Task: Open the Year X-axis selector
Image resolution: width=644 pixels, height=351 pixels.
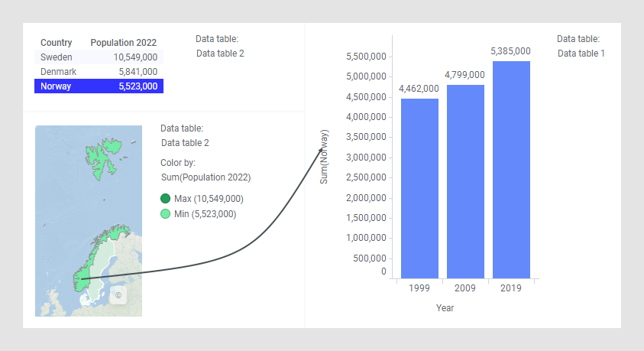Action: pyautogui.click(x=445, y=307)
